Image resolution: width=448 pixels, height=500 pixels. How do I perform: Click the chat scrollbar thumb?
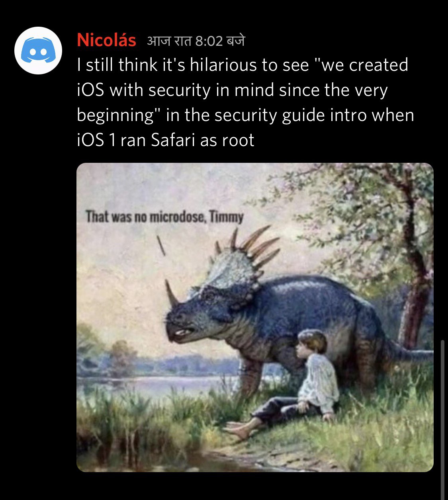(442, 419)
